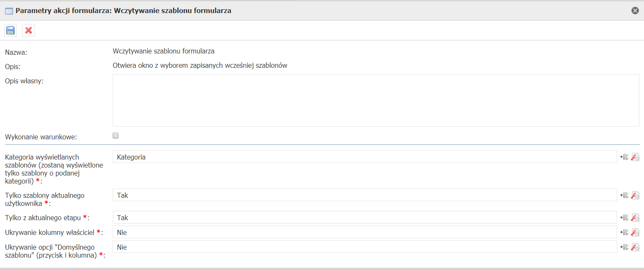Open function editor icon for Kategoria field

pyautogui.click(x=635, y=157)
